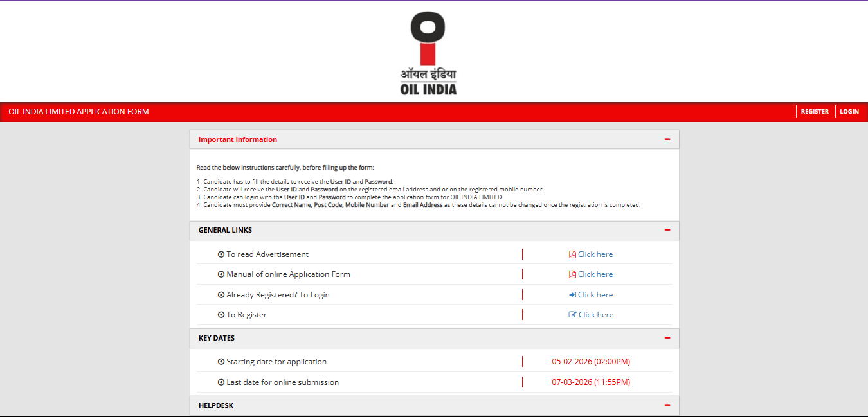Click the OIL INDIA logo
The height and width of the screenshot is (417, 868).
[429, 49]
